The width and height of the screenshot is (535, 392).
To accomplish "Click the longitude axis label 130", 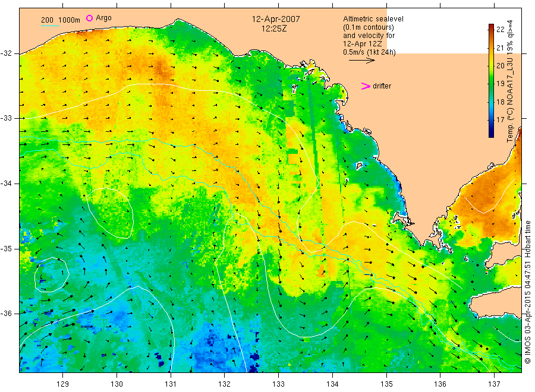I will tap(117, 384).
